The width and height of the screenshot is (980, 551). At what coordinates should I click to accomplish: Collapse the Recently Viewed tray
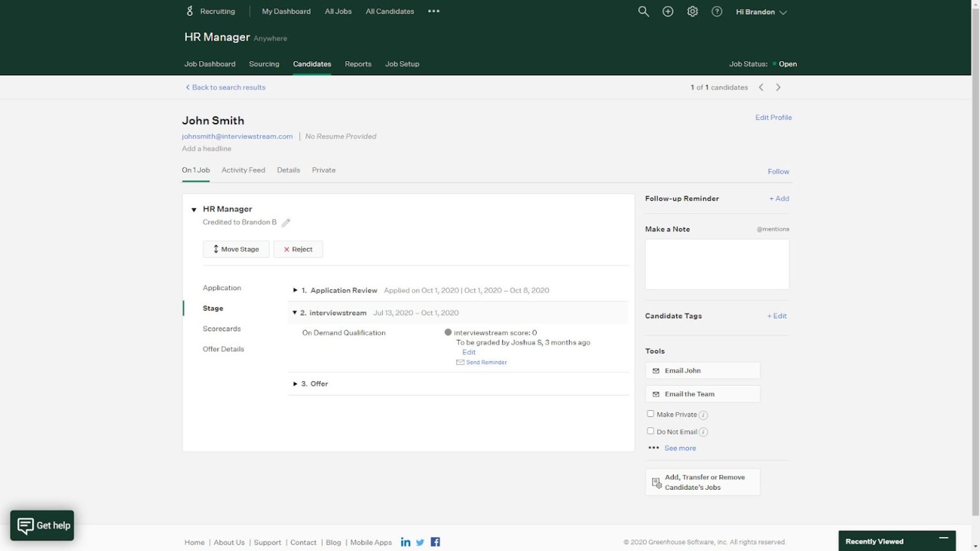945,539
